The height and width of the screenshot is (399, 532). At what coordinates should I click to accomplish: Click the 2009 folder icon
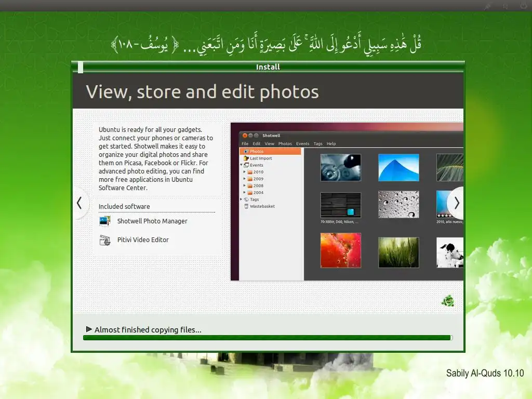250,179
